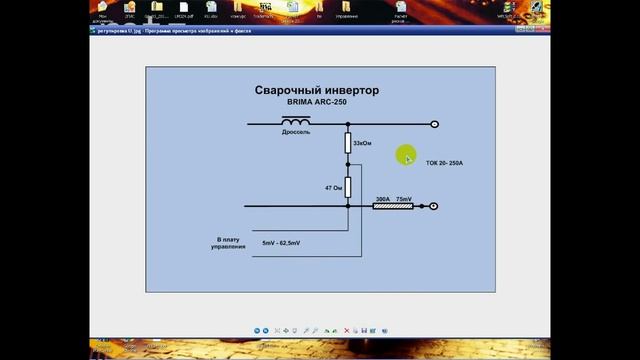The height and width of the screenshot is (360, 640).
Task: Open the image for editing
Action: pyautogui.click(x=373, y=331)
